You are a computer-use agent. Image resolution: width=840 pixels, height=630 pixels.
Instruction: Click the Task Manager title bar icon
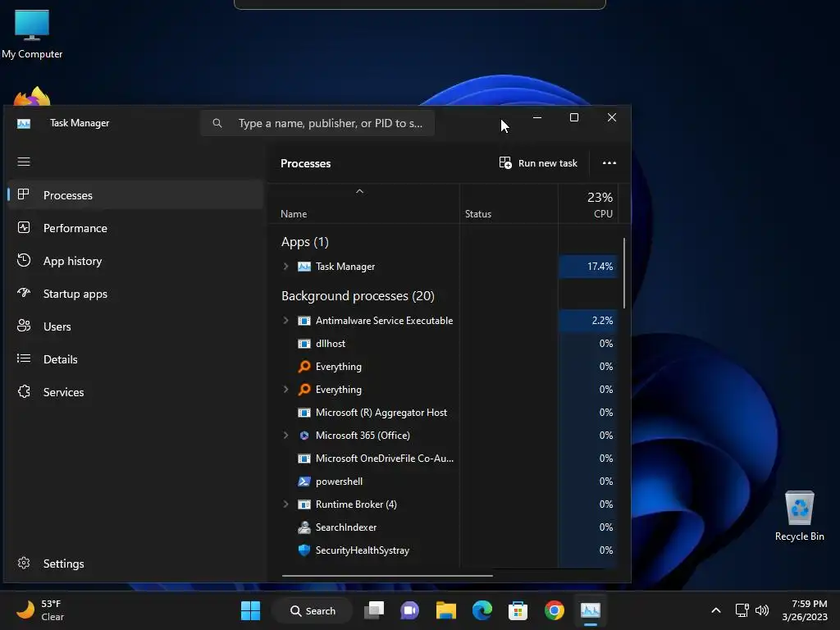pos(24,123)
